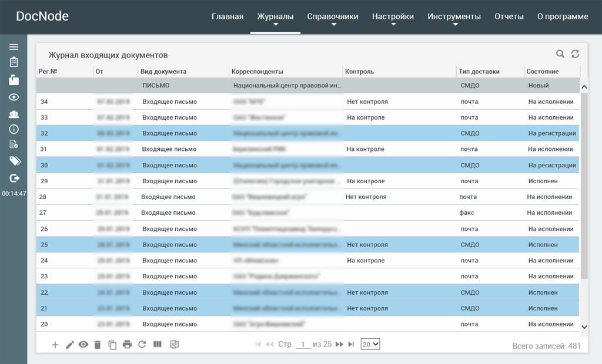The width and height of the screenshot is (602, 364).
Task: Sort by the Рег.№ column header
Action: tap(48, 72)
